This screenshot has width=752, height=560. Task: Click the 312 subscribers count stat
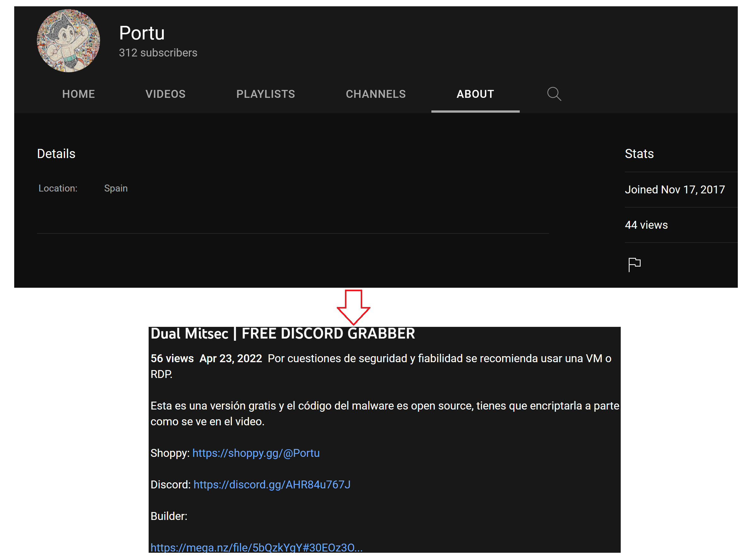(159, 52)
